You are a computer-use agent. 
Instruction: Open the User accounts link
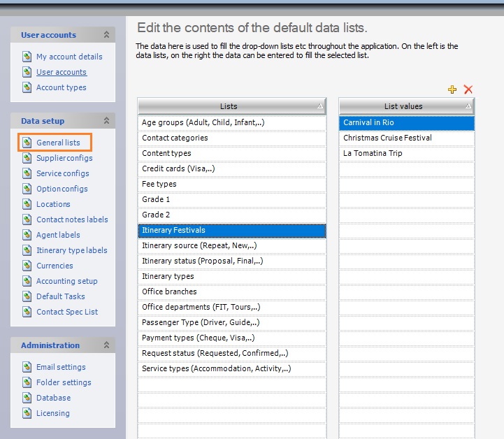point(62,72)
